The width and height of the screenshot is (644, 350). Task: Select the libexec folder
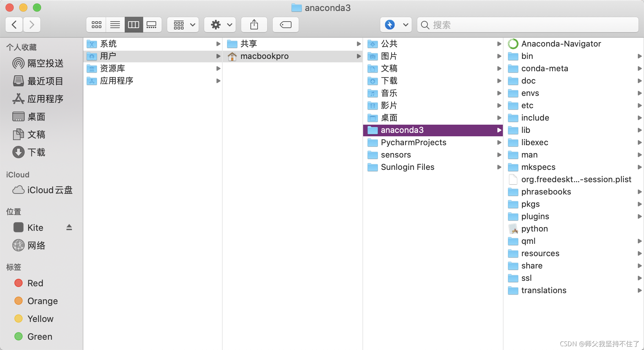(x=574, y=142)
